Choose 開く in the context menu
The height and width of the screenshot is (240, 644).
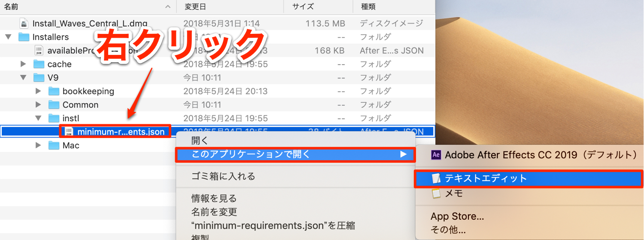pyautogui.click(x=296, y=140)
